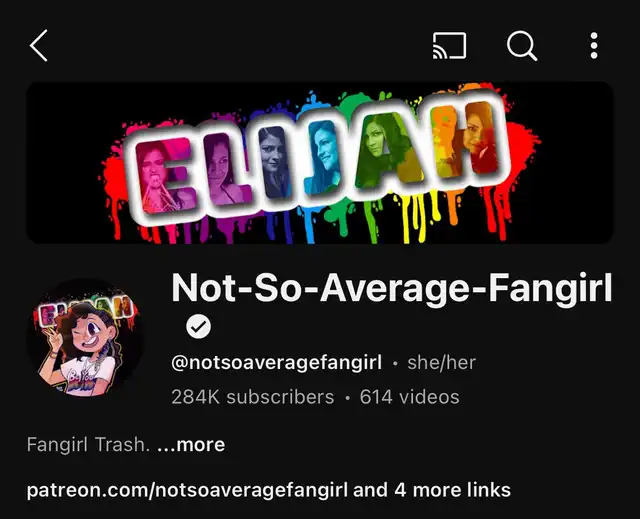Open the ELIJAH rainbow channel banner

point(320,162)
